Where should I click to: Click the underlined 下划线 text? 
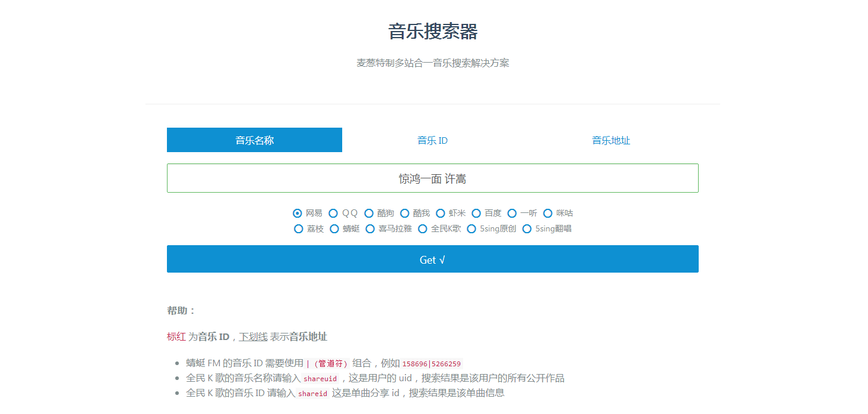coord(253,336)
